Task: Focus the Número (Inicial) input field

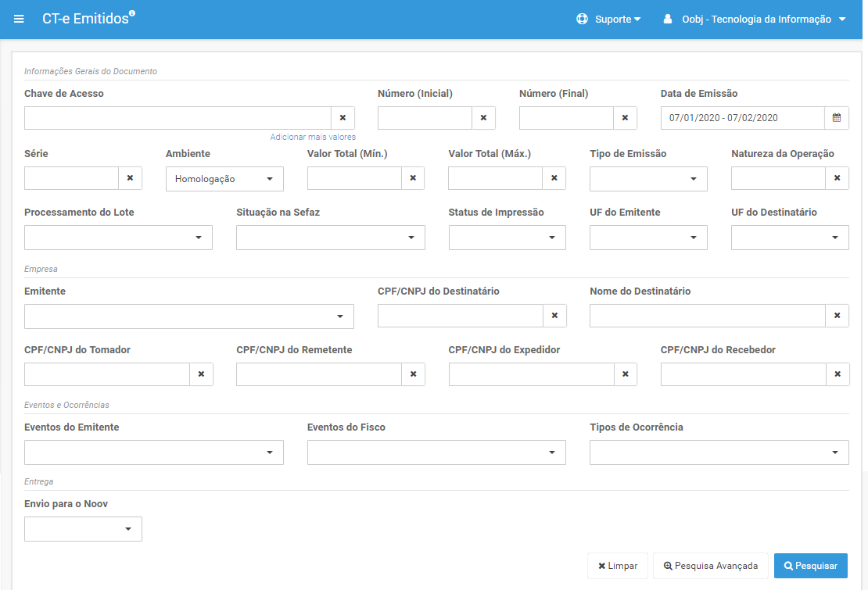Action: tap(425, 118)
